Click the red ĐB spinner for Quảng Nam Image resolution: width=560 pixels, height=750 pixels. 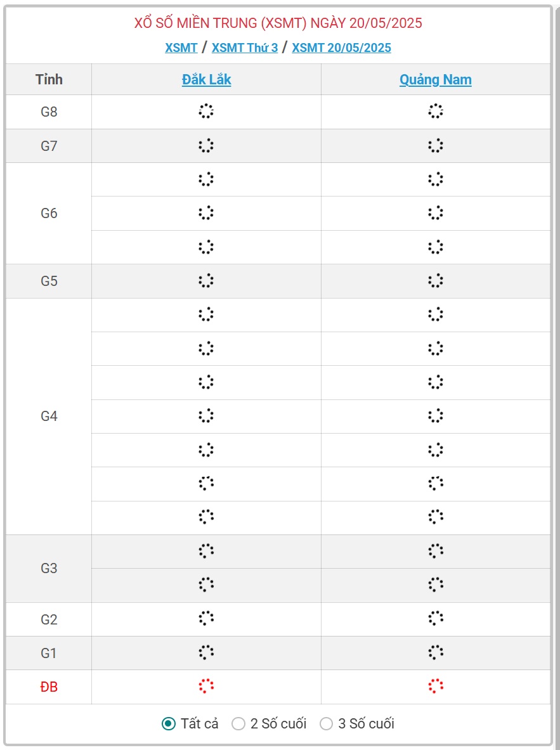[x=436, y=687]
